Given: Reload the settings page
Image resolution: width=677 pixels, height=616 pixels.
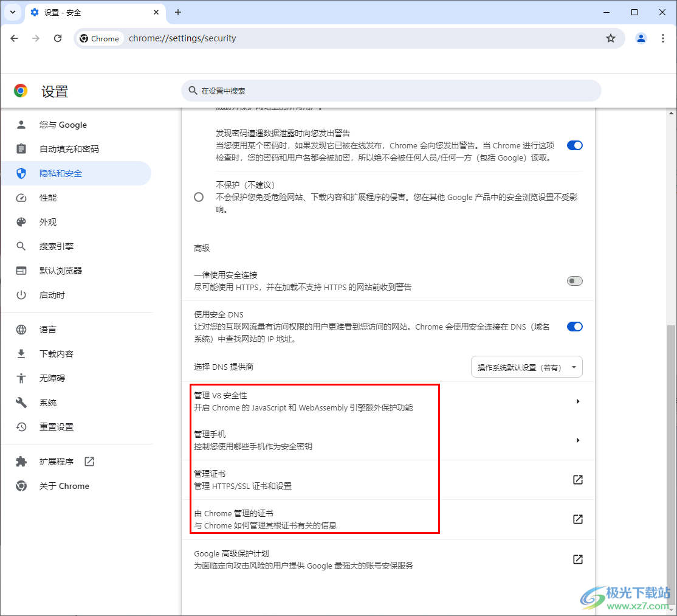Looking at the screenshot, I should click(x=58, y=38).
